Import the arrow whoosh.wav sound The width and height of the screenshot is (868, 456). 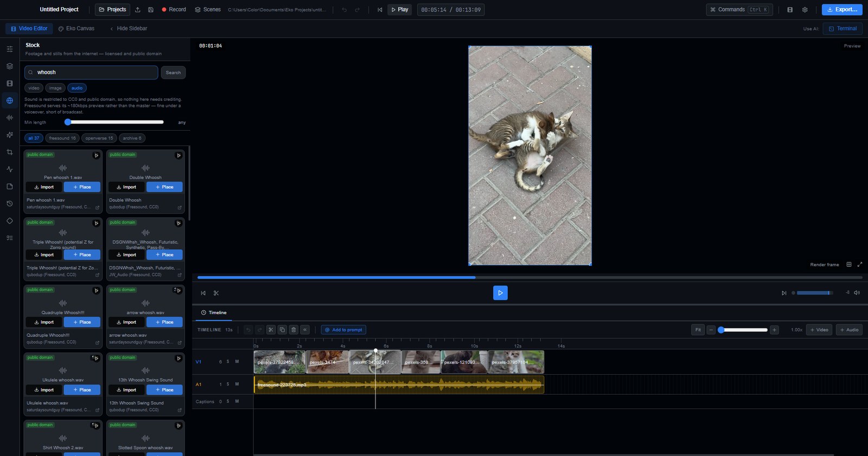point(126,322)
